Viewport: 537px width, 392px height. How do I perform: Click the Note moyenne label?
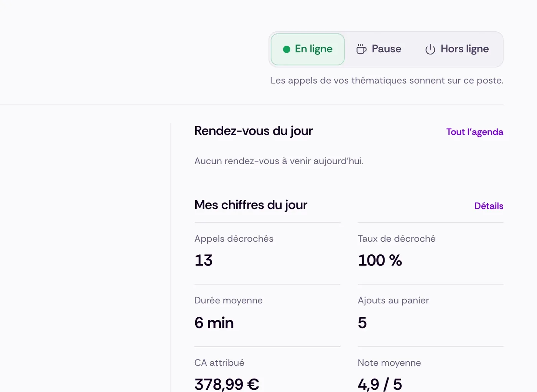[x=389, y=363]
